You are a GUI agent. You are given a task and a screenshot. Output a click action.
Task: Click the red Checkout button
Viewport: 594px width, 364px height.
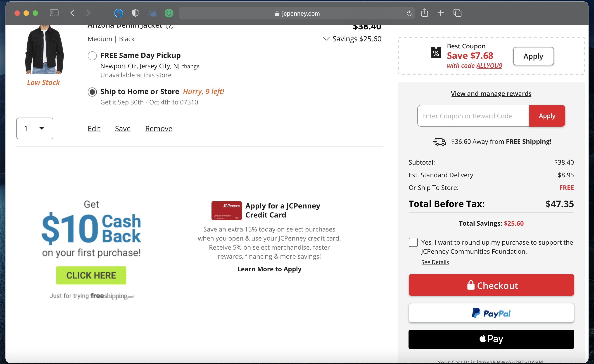tap(491, 285)
